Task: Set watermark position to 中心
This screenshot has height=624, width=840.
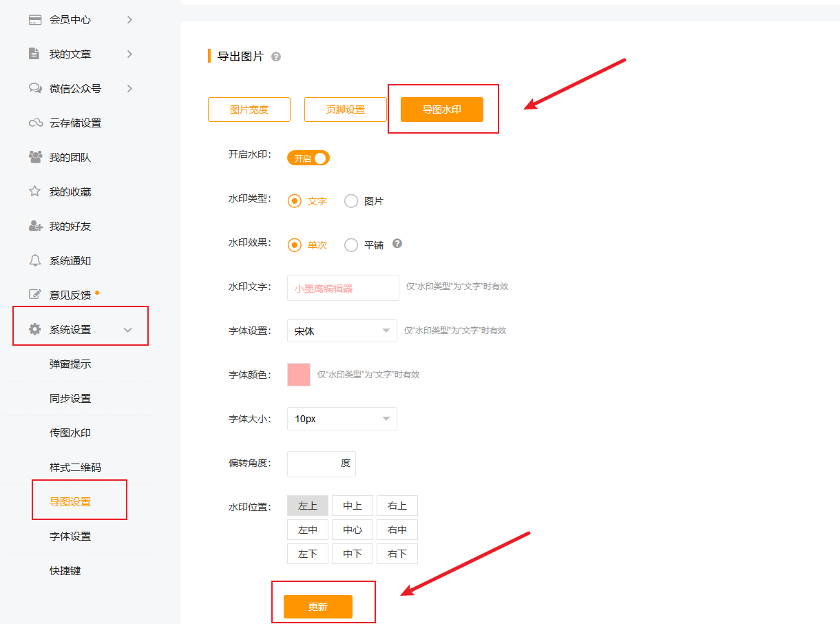Action: click(x=353, y=530)
